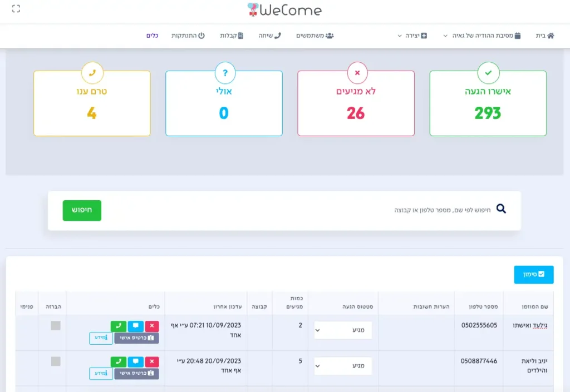
Task: Toggle the הברזה checkbox for גילעד ואישתו
Action: click(x=56, y=326)
